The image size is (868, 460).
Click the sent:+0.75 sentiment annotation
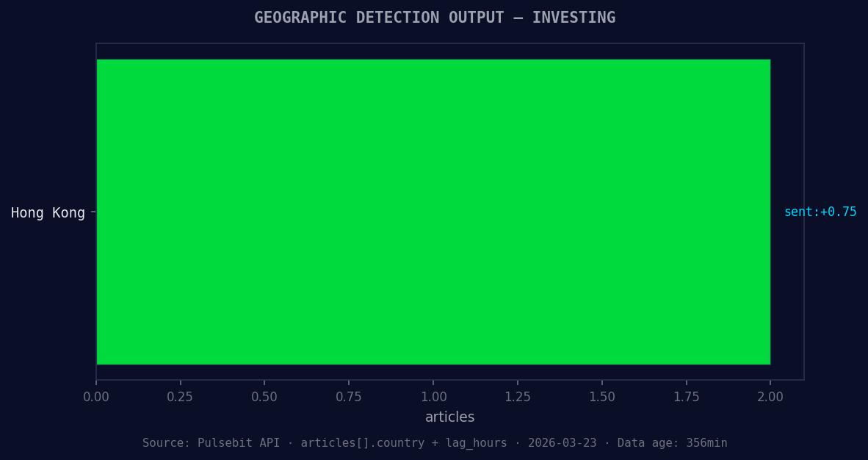click(820, 212)
